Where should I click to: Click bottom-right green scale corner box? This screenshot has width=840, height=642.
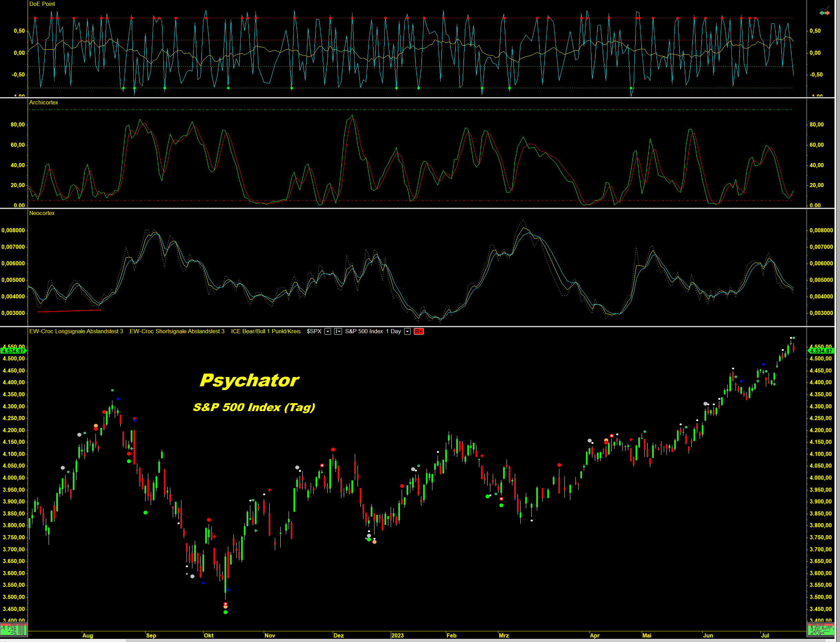click(x=820, y=629)
